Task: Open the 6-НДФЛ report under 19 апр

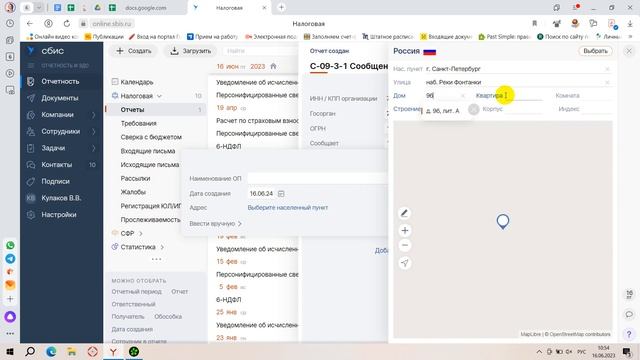Action: [x=229, y=147]
